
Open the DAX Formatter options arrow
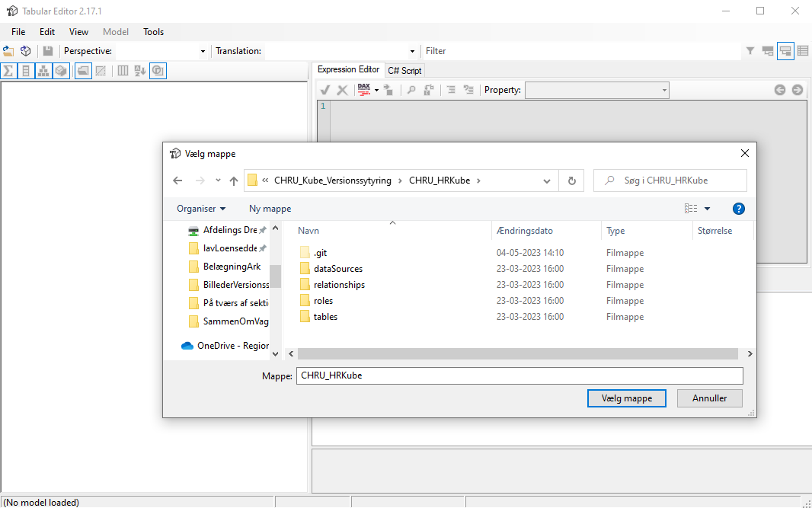376,90
